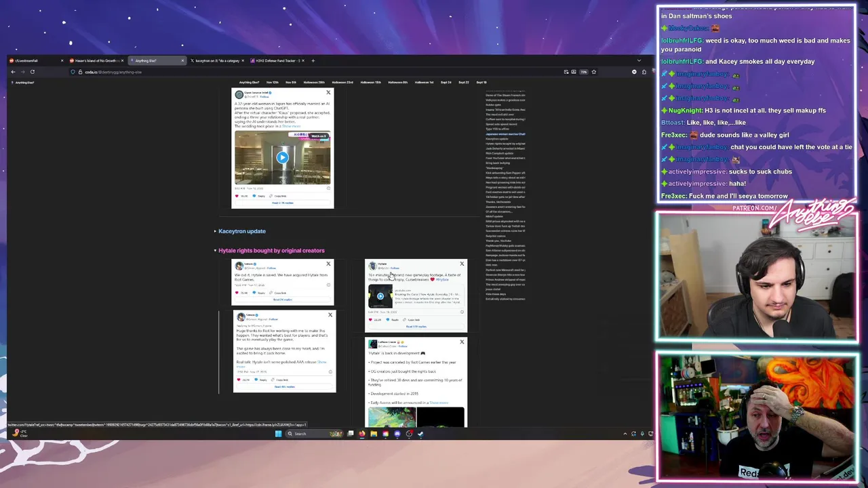Image resolution: width=868 pixels, height=488 pixels.
Task: Switch to kaceytron on X browser tab
Action: (217, 60)
